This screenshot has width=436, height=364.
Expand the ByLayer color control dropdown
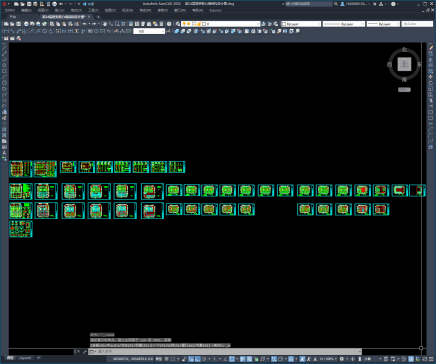[x=319, y=24]
